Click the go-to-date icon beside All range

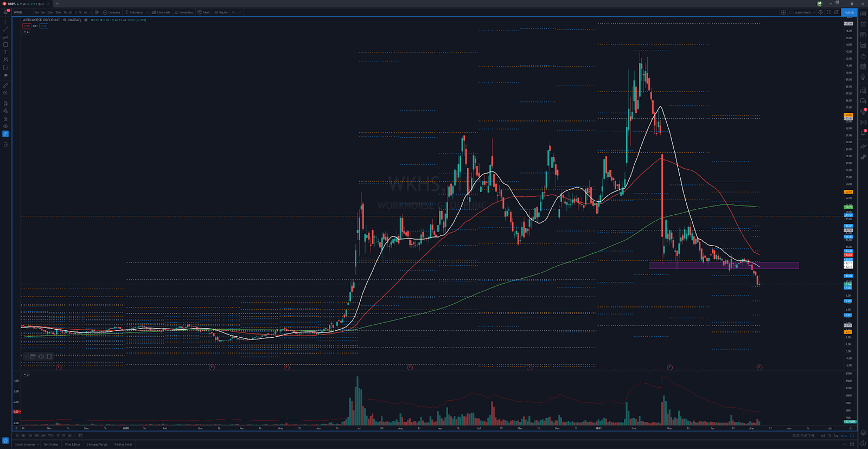pos(80,435)
